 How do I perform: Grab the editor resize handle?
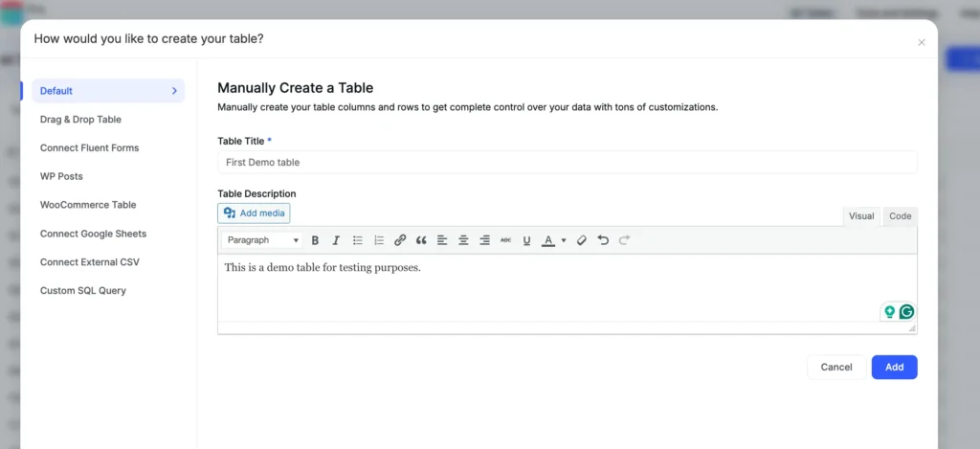pos(912,327)
